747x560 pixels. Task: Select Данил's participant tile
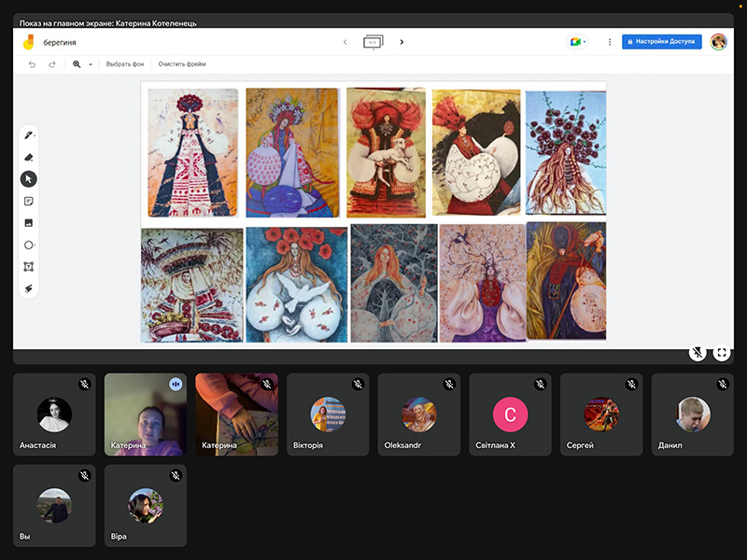(692, 414)
